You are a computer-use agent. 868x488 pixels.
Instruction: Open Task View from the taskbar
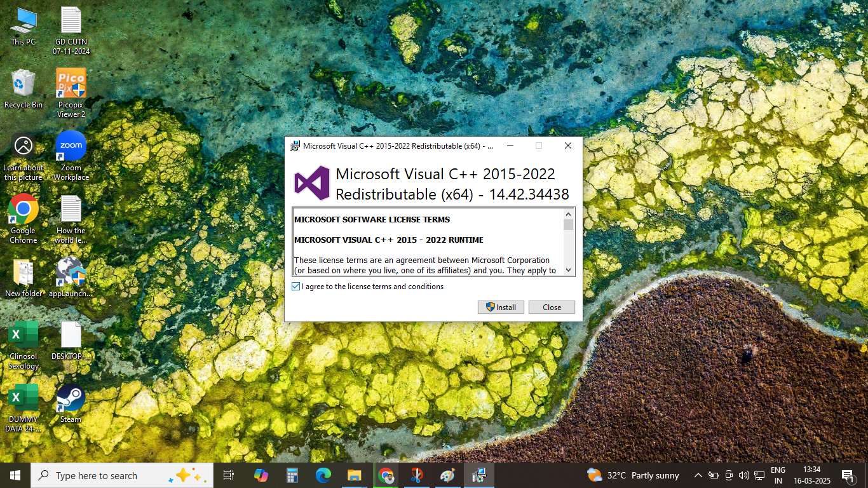(229, 475)
